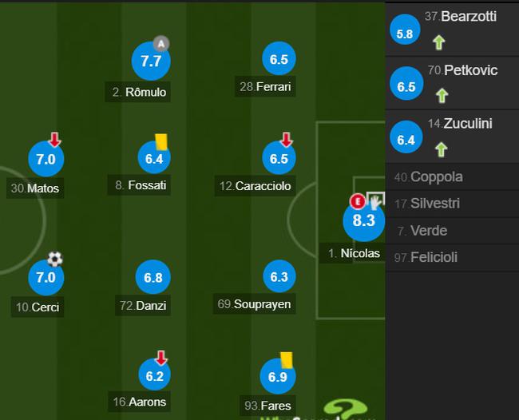The width and height of the screenshot is (519, 420).
Task: Click Caracciolo's red substituted-off arrow
Action: [x=287, y=141]
